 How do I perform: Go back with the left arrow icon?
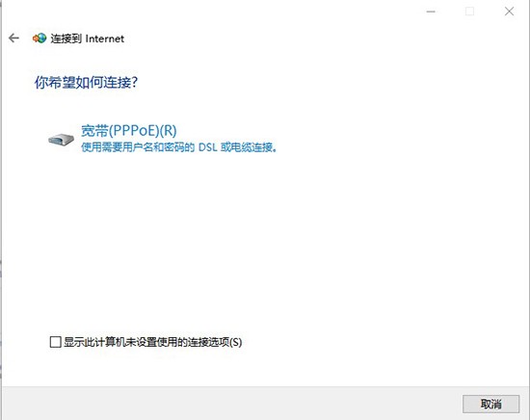[13, 39]
